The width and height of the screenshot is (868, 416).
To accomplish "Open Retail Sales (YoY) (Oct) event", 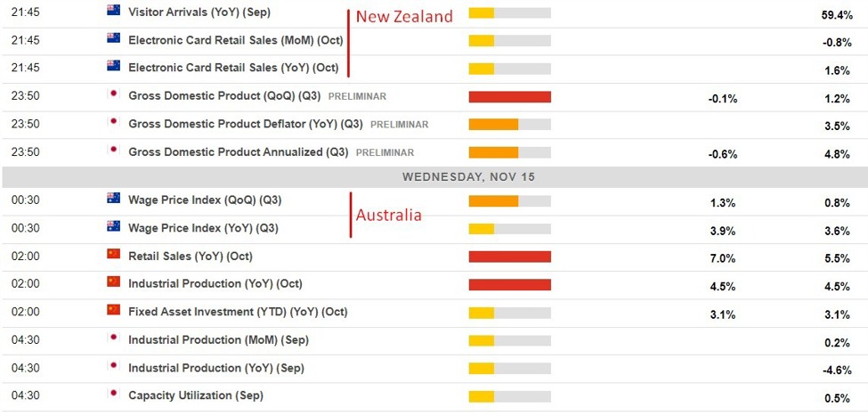I will tap(191, 257).
